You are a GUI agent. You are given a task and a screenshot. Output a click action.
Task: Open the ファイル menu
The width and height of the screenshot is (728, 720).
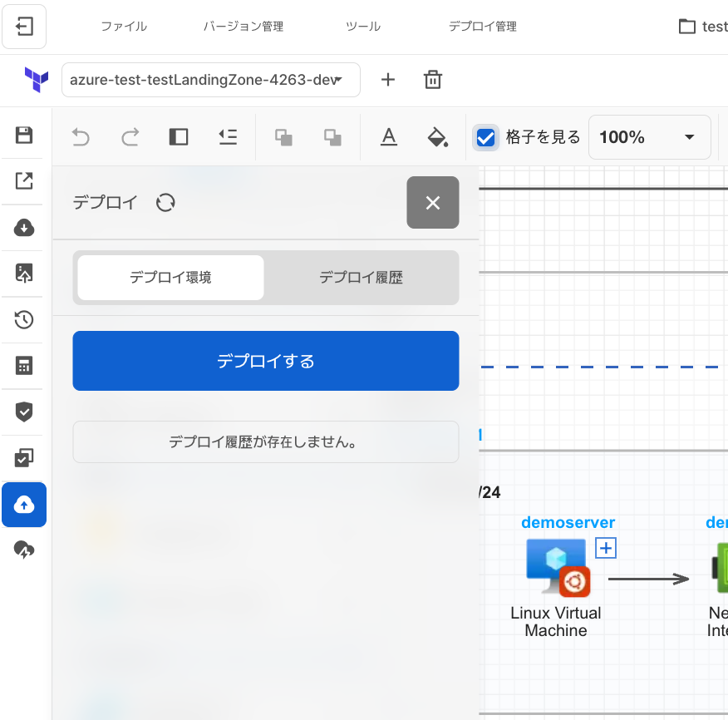[124, 27]
